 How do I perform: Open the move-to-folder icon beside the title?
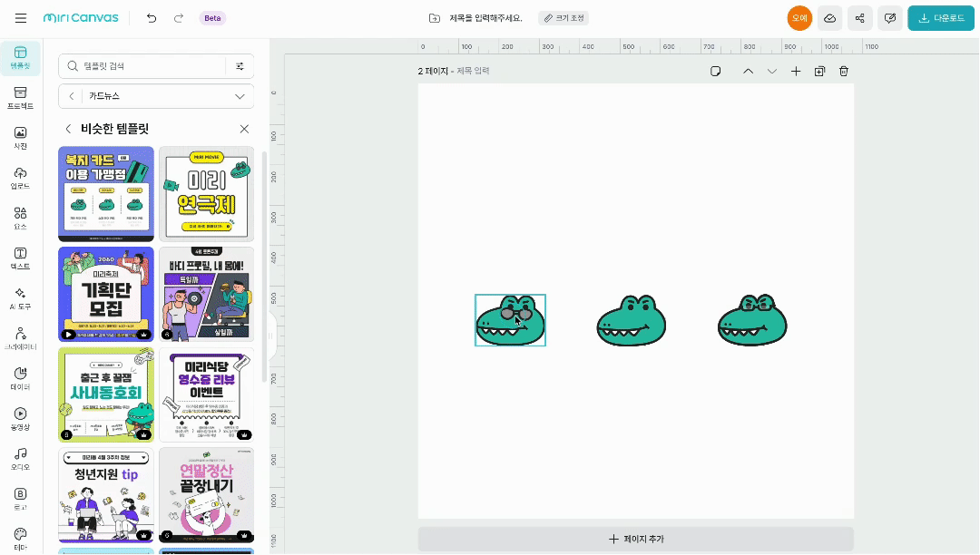(435, 18)
